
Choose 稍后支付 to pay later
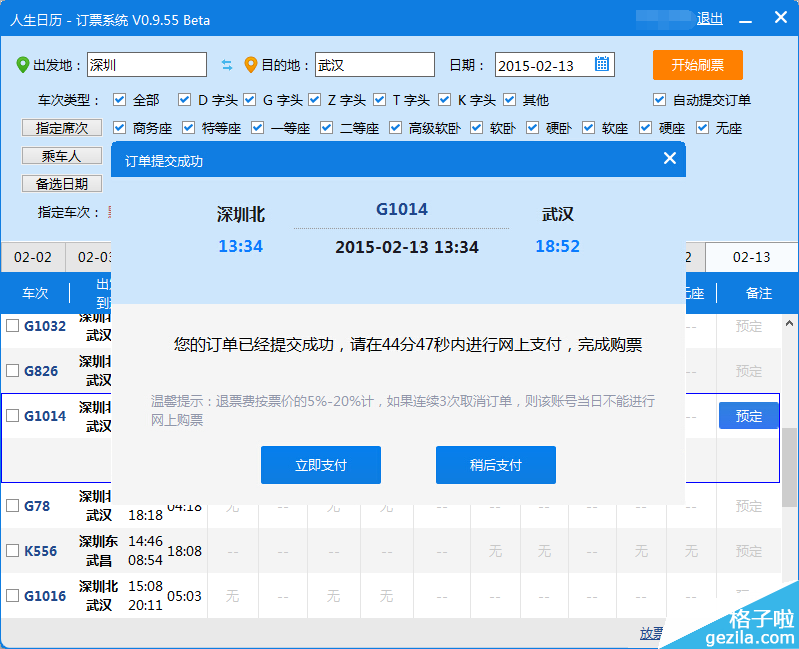pyautogui.click(x=495, y=465)
